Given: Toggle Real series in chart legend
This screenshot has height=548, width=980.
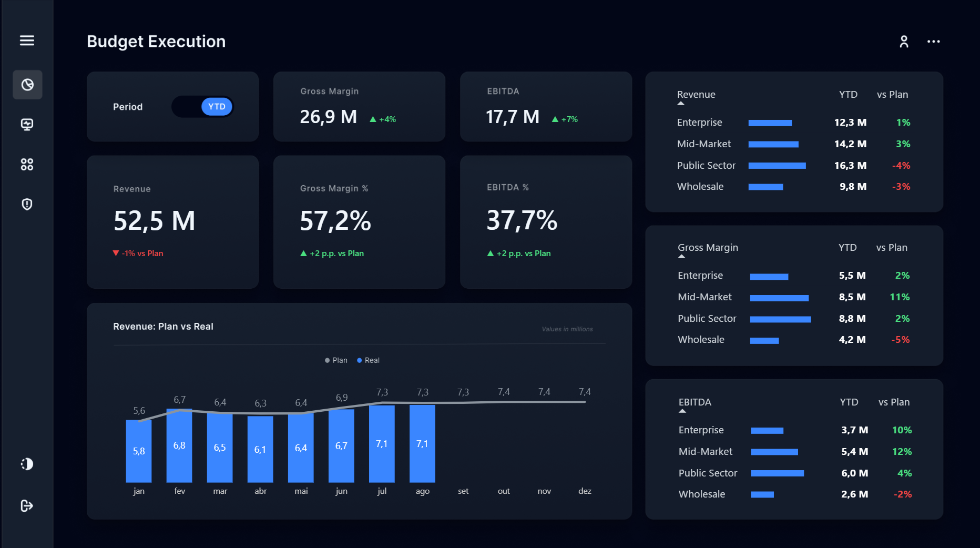Looking at the screenshot, I should [x=368, y=360].
